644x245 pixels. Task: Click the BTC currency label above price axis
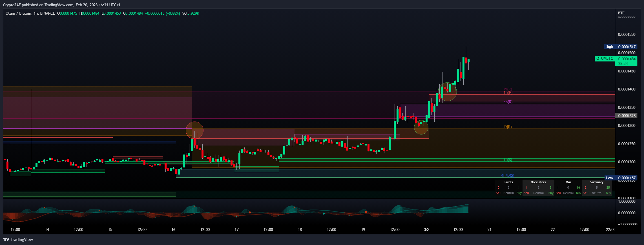coord(621,13)
